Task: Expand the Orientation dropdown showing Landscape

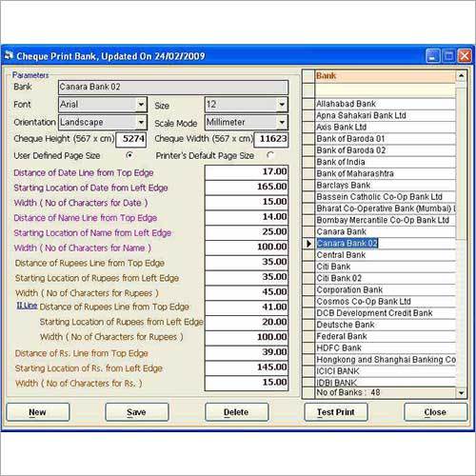Action: click(x=141, y=123)
